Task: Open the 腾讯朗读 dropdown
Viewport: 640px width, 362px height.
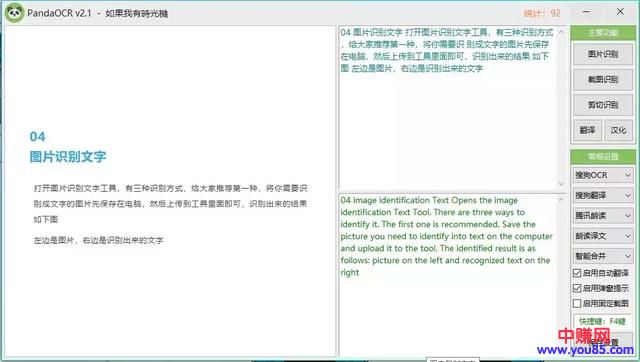Action: tap(603, 215)
